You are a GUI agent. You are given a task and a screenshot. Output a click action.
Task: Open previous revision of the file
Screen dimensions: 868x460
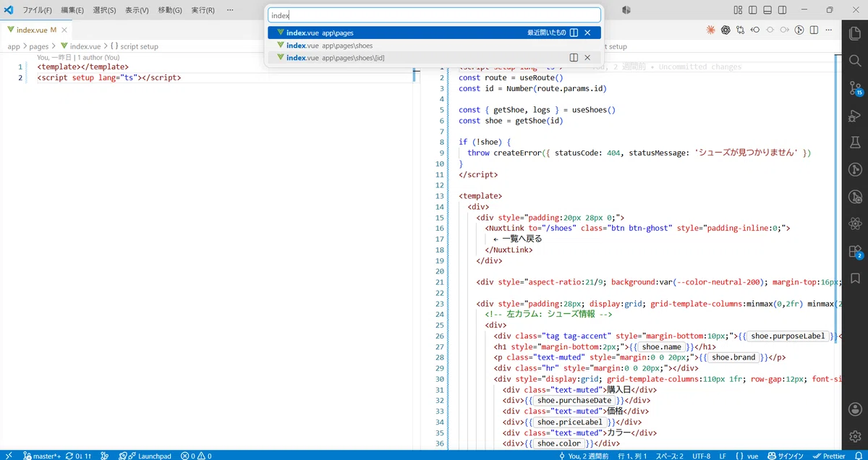point(755,30)
